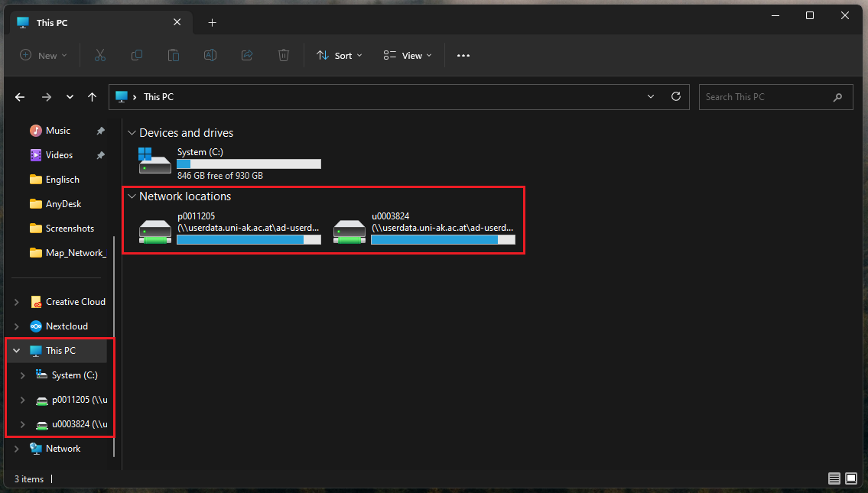Open the recent locations dropdown
This screenshot has width=868, height=493.
coord(70,97)
